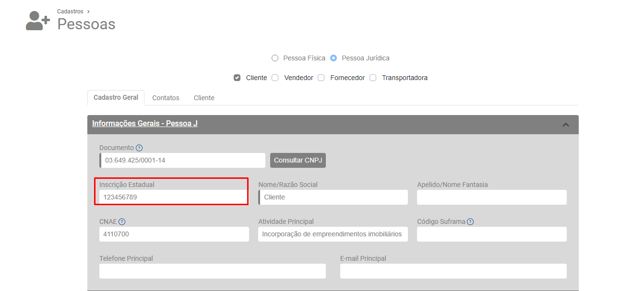
Task: Switch to the Contatos tab
Action: (x=166, y=98)
